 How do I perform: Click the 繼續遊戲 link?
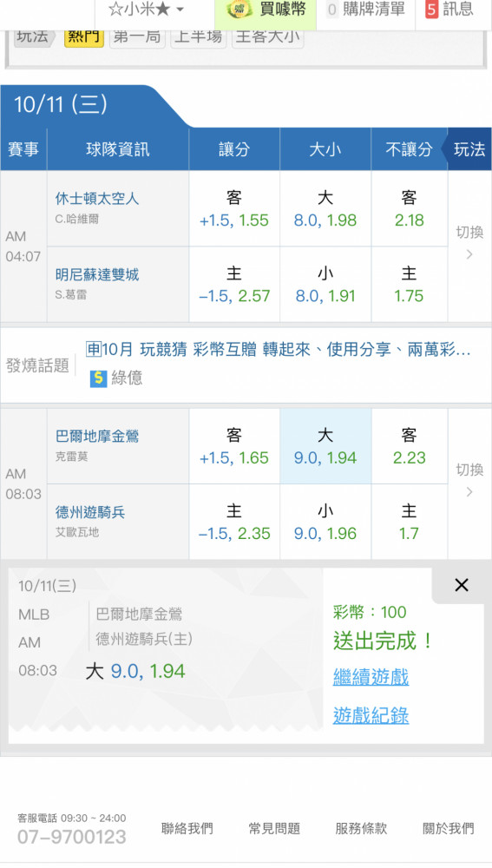click(x=371, y=677)
